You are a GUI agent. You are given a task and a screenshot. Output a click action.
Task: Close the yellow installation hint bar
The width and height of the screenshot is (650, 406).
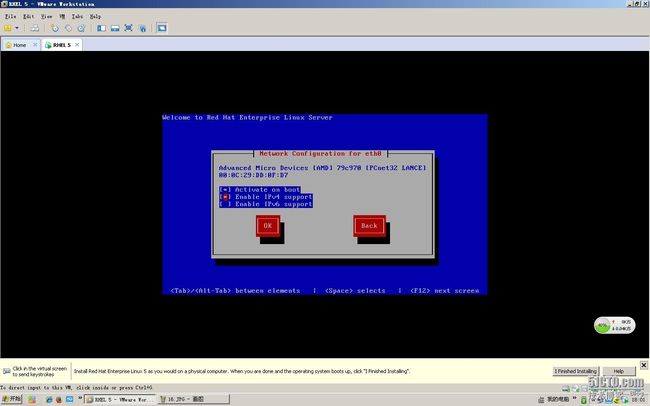point(644,365)
